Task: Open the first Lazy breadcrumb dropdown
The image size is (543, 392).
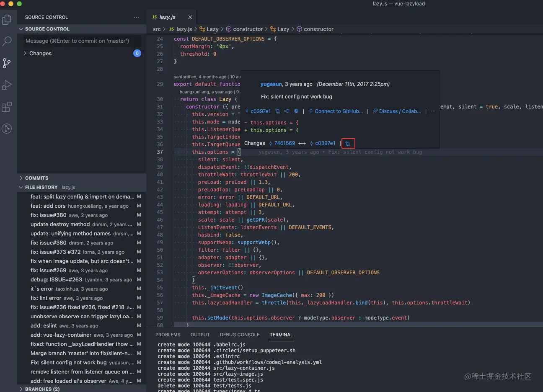Action: [209, 29]
